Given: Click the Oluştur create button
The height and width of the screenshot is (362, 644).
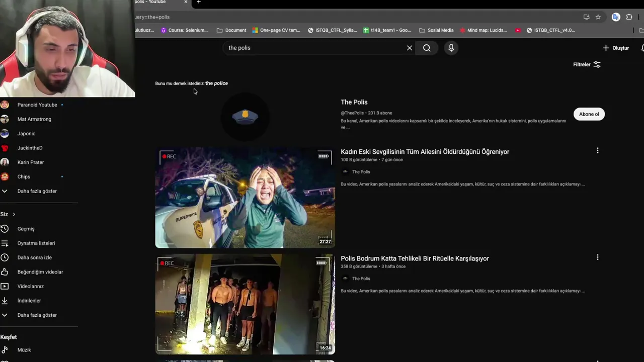Looking at the screenshot, I should [x=616, y=48].
